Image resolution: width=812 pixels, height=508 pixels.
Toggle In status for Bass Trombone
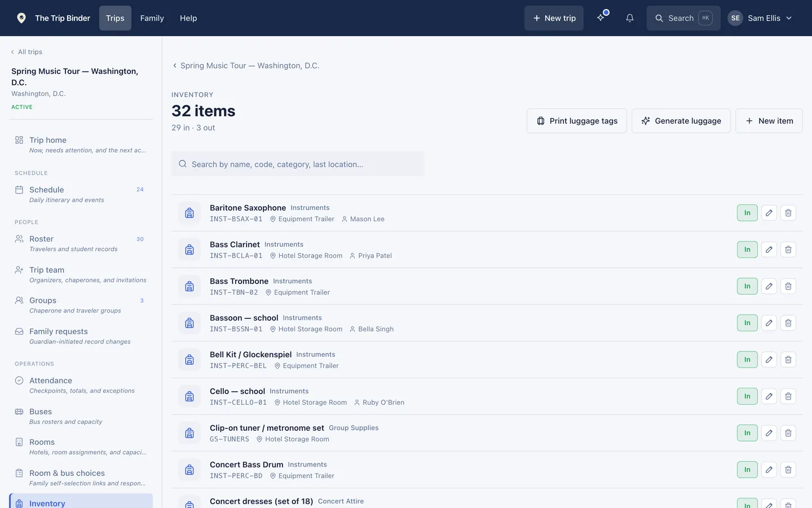747,286
